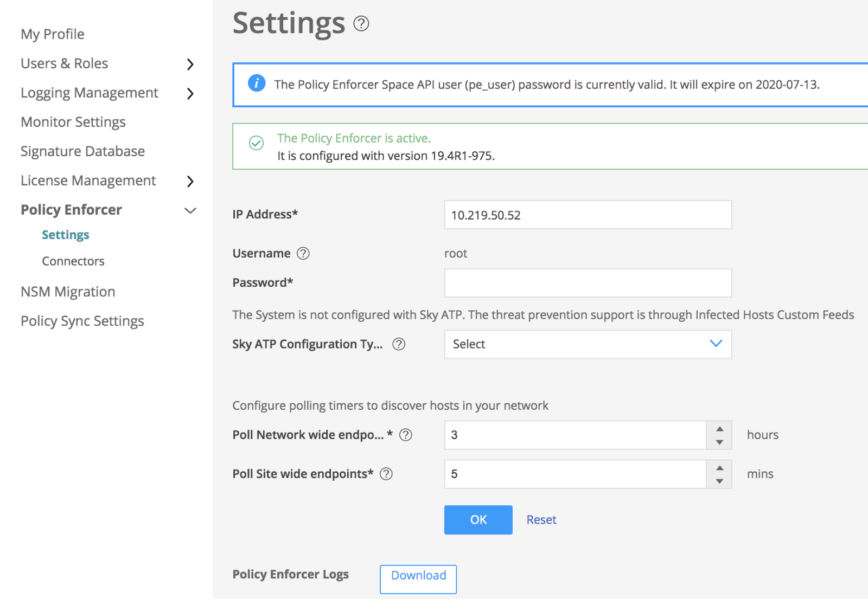
Task: Open help for Sky ATP Configuration Type
Action: click(399, 344)
